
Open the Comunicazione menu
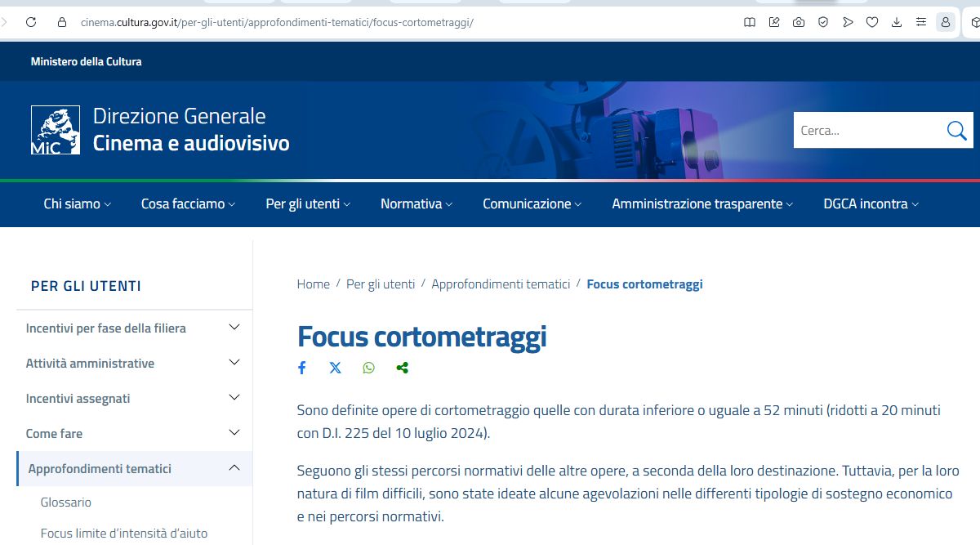tap(532, 203)
